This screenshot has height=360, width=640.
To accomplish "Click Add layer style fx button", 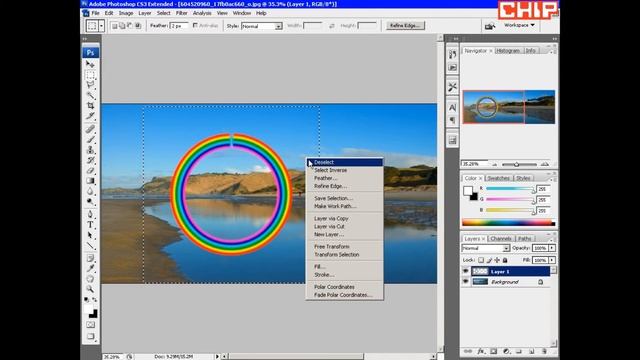I will click(481, 351).
